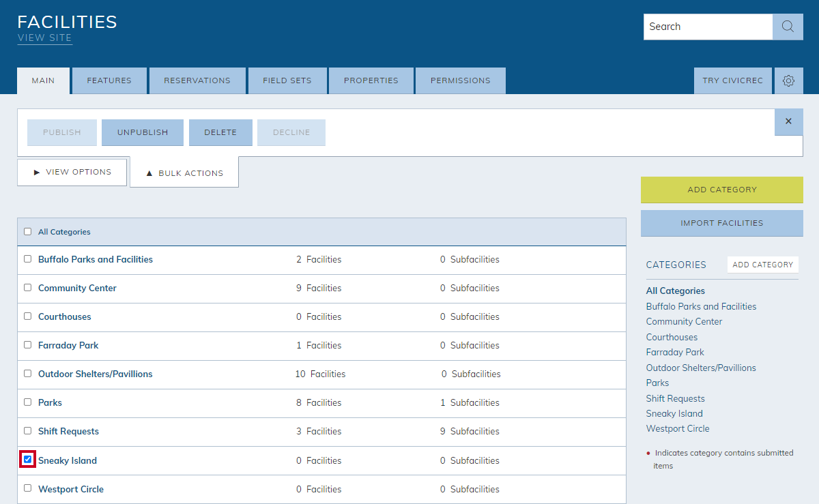Click the '10 Facilities' count cell
This screenshot has height=504, width=819.
[320, 374]
